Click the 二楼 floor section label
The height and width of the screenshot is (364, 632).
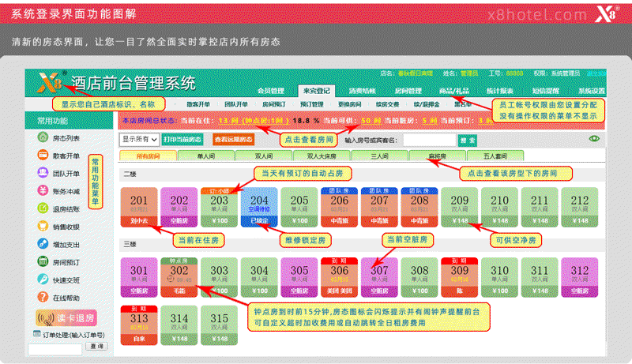pyautogui.click(x=130, y=174)
